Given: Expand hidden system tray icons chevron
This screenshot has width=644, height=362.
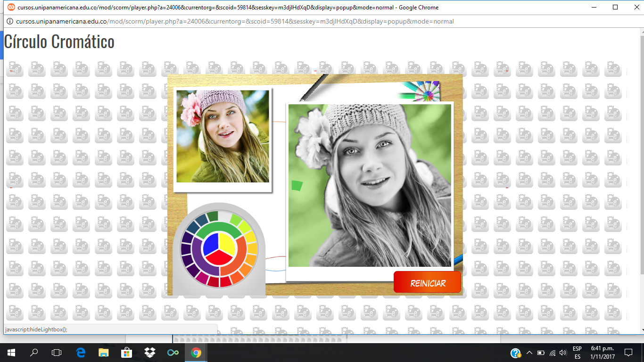Looking at the screenshot, I should tap(529, 353).
